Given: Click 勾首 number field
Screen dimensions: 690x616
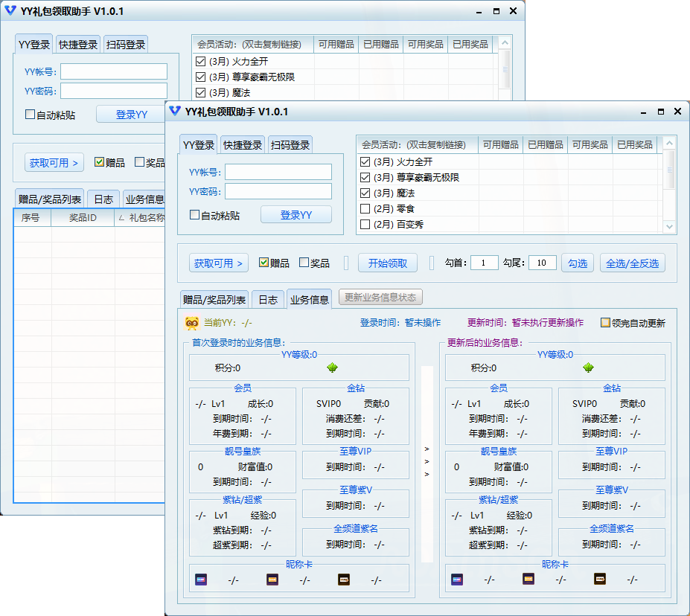Looking at the screenshot, I should 485,263.
